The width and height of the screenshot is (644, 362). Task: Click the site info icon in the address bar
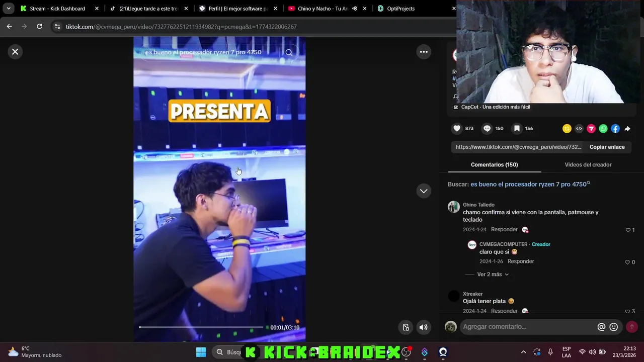57,27
